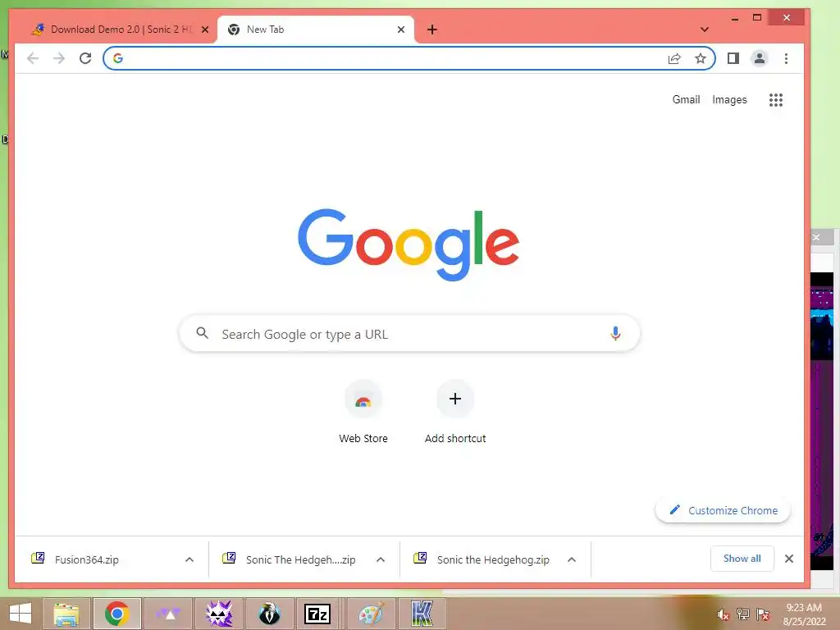The height and width of the screenshot is (630, 840).
Task: Open tab search dropdown arrow
Action: tap(705, 30)
